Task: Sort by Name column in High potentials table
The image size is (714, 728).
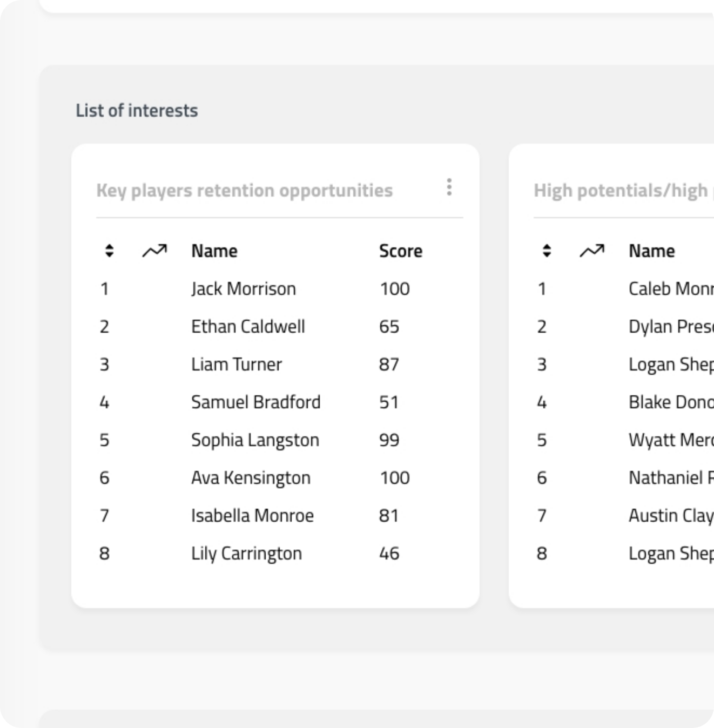Action: pyautogui.click(x=652, y=251)
